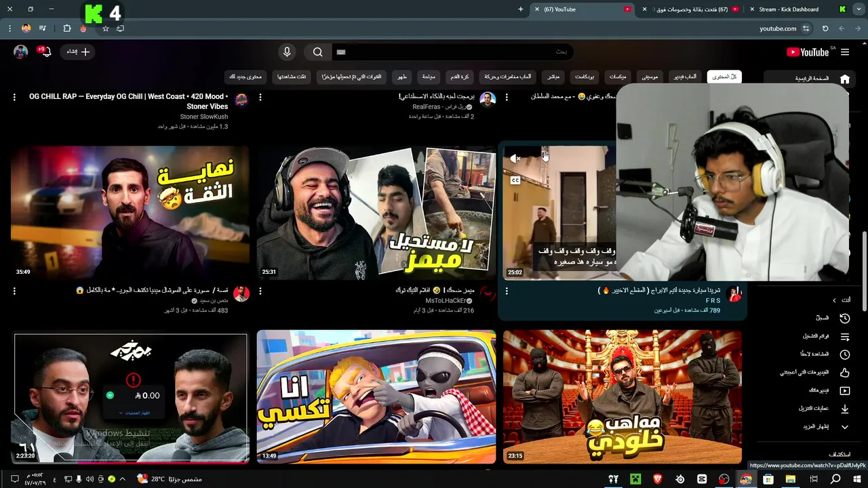Select the Music (موسيقى) chip
868x488 pixels.
pyautogui.click(x=650, y=77)
